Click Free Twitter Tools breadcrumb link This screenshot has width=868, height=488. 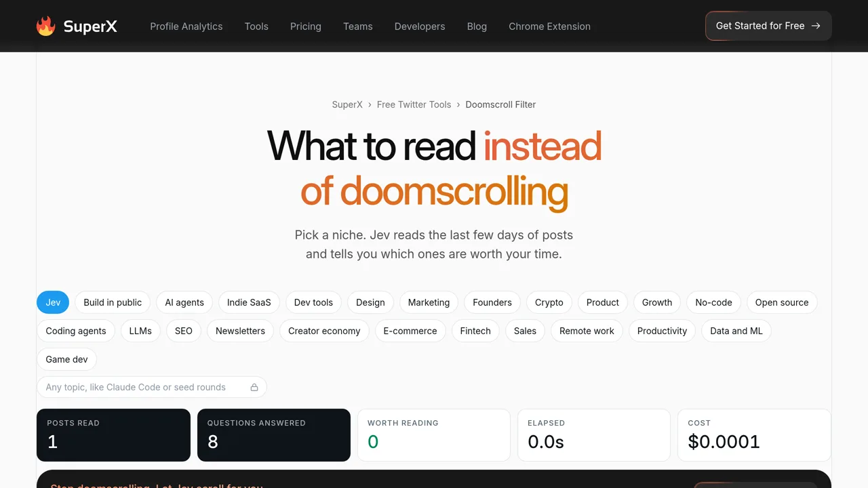(414, 104)
